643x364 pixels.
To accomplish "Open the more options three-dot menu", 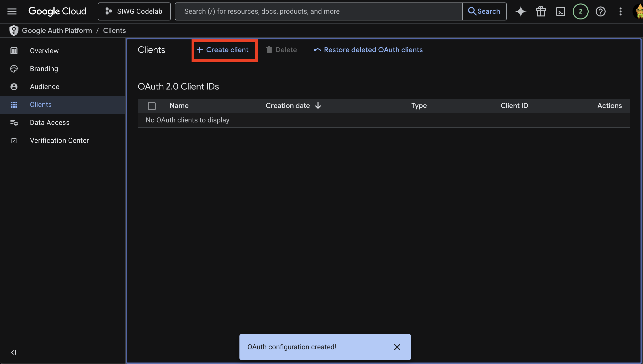I will pyautogui.click(x=620, y=11).
